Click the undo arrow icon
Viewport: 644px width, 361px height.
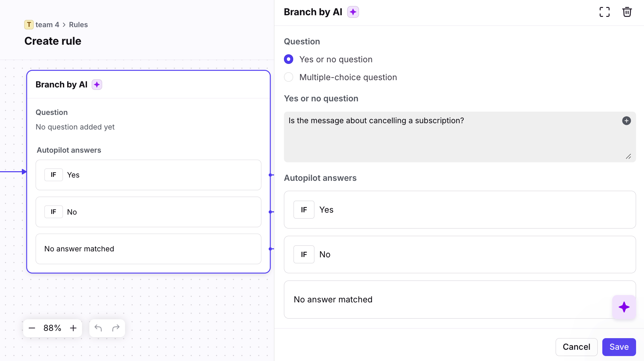point(98,328)
